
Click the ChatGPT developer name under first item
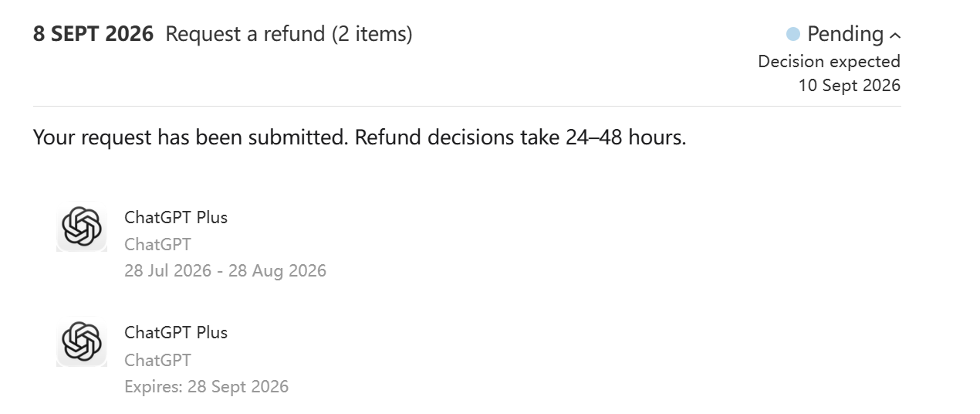[157, 244]
